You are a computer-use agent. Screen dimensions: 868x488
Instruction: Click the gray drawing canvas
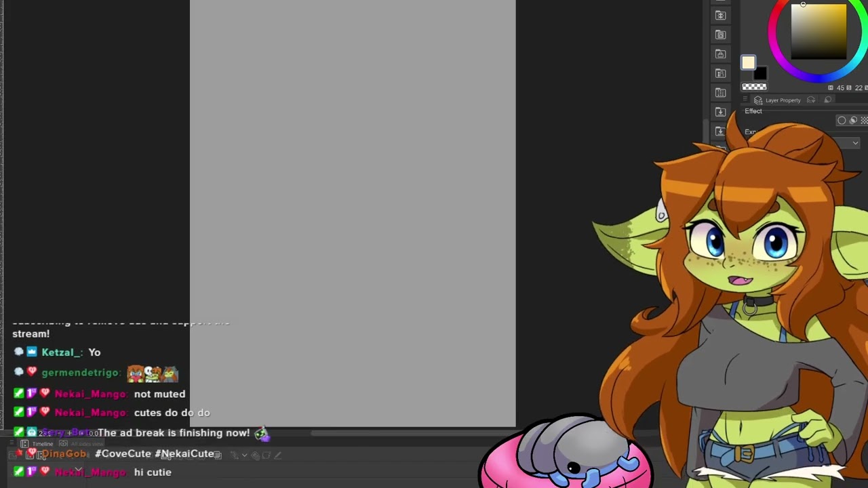(x=353, y=213)
